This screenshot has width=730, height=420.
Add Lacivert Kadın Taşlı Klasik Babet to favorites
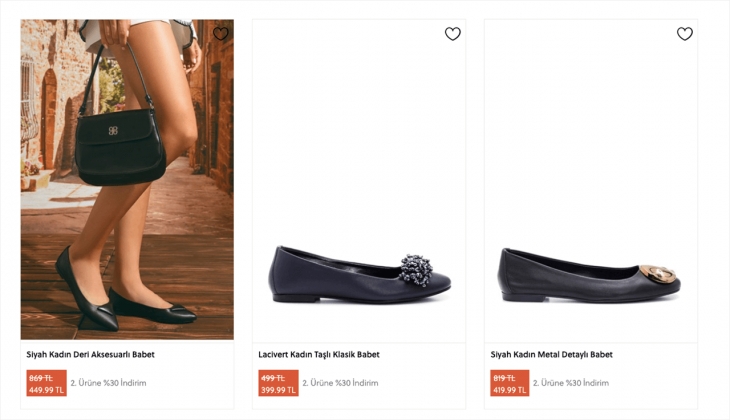(453, 34)
